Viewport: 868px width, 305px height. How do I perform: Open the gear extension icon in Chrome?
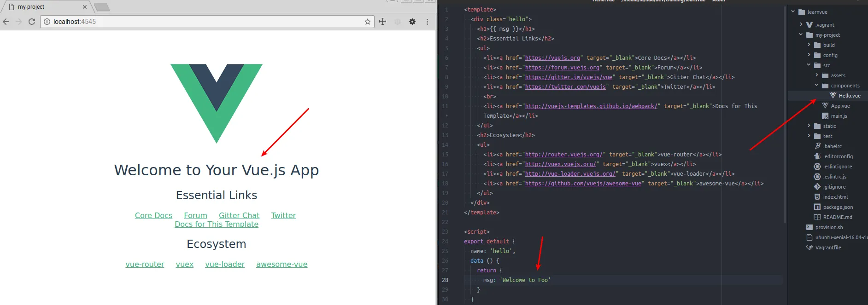(412, 22)
